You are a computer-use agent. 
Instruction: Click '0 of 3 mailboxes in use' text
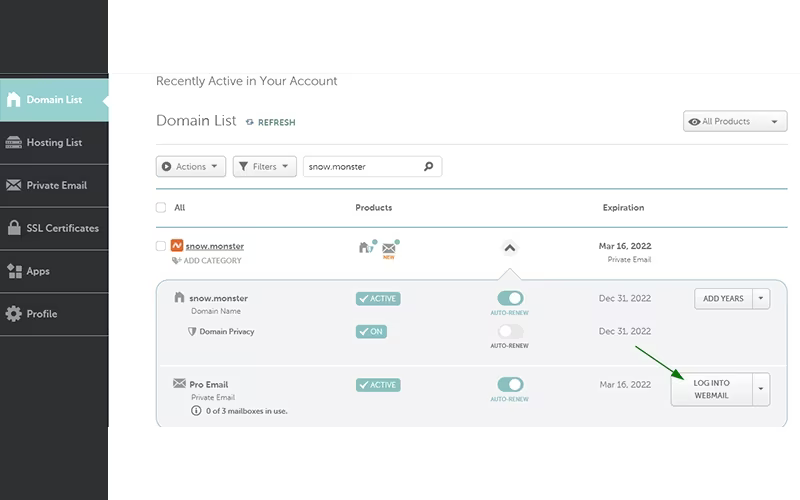(x=246, y=411)
